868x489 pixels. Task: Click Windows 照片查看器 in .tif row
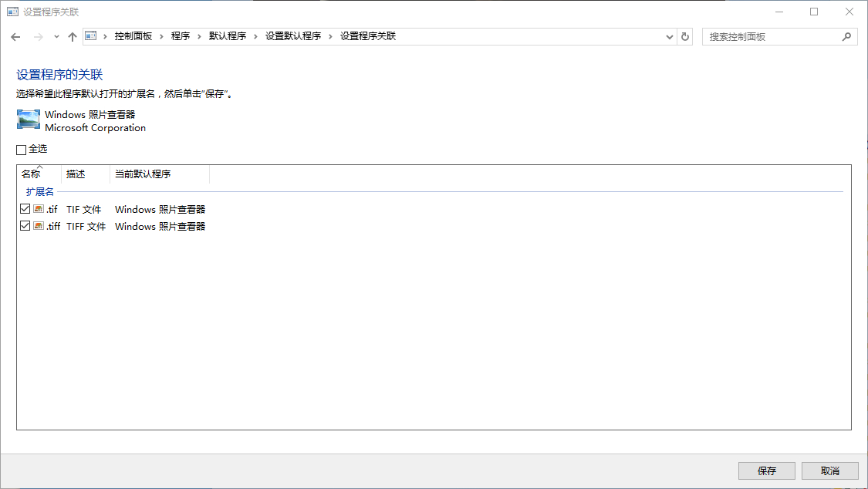click(x=160, y=210)
